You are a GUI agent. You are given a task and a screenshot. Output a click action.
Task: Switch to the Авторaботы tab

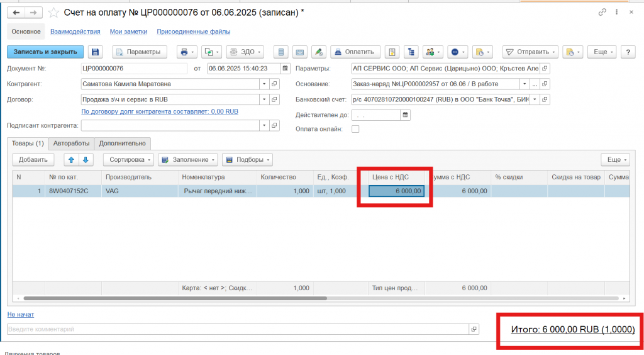pos(71,143)
